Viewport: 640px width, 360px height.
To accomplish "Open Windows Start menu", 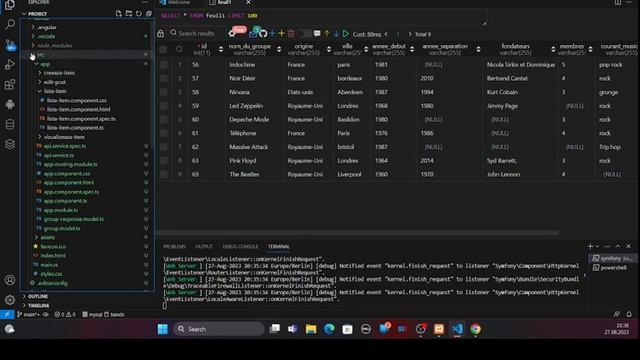I will tap(162, 329).
